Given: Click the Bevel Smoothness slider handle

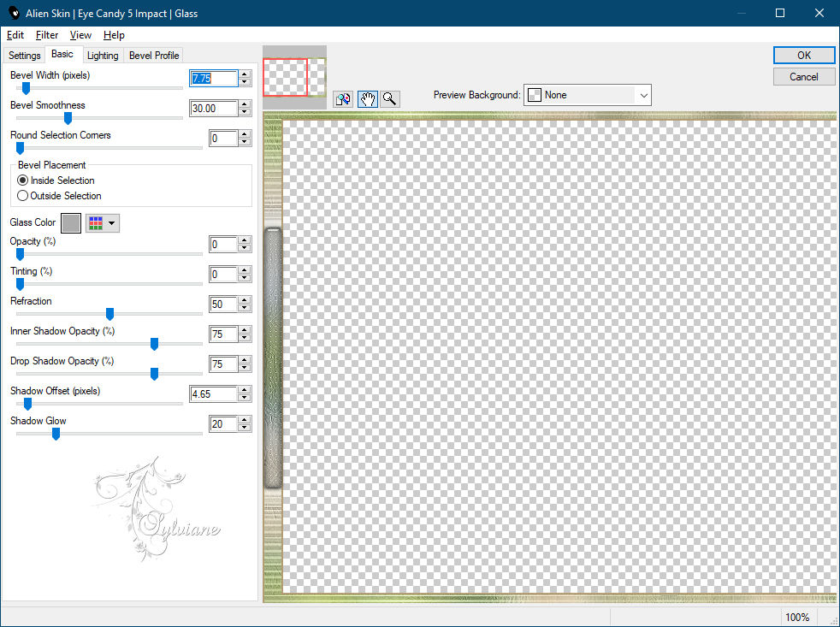Looking at the screenshot, I should [68, 118].
